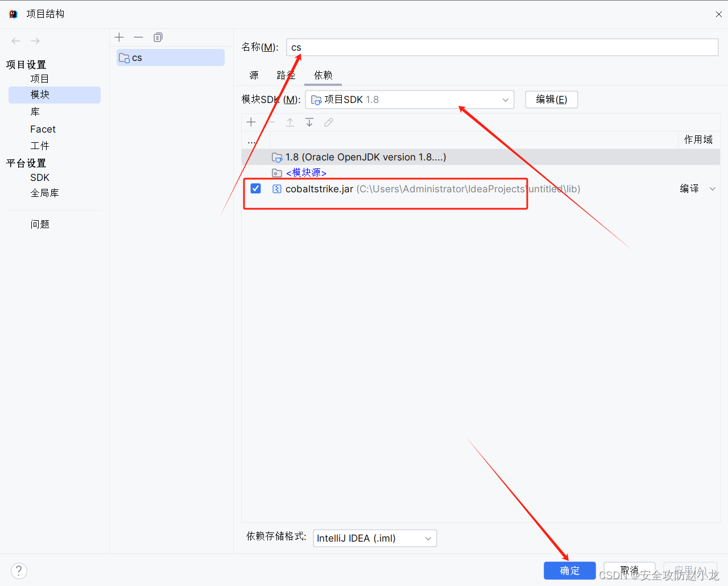
Task: Open dependency storage format dropdown
Action: tap(375, 538)
